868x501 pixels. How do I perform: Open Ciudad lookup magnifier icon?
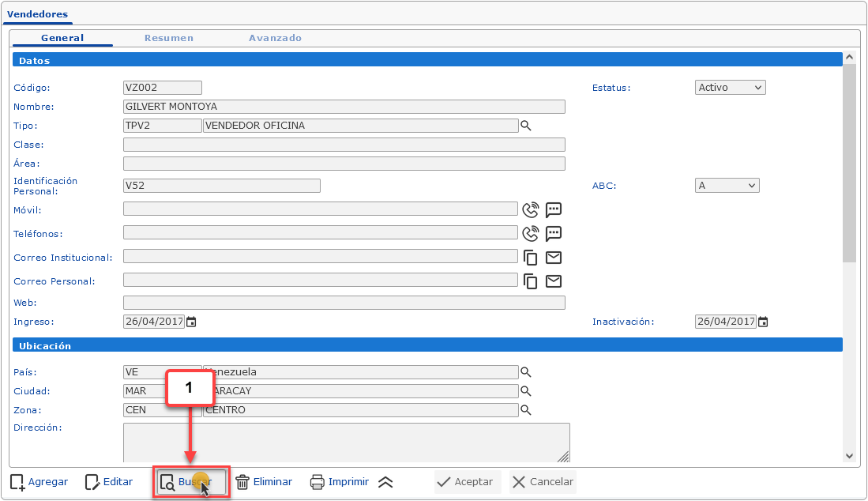click(526, 391)
